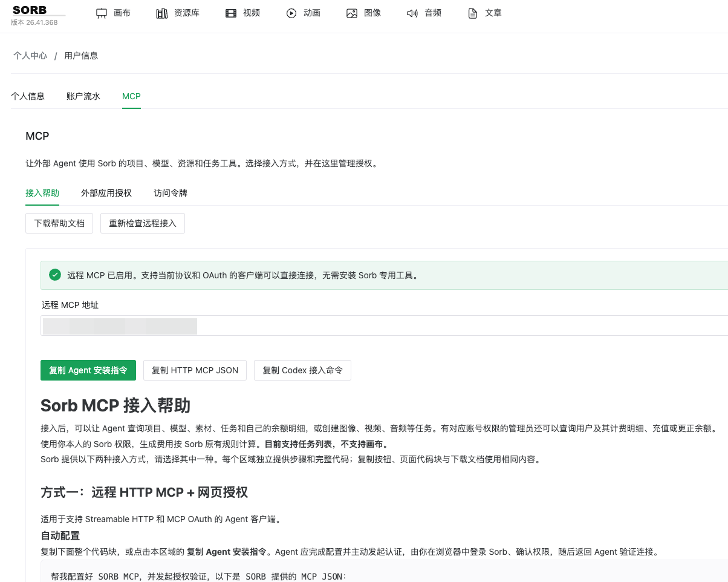Copy the Codex 接入命令
Viewport: 728px width, 582px height.
[302, 370]
